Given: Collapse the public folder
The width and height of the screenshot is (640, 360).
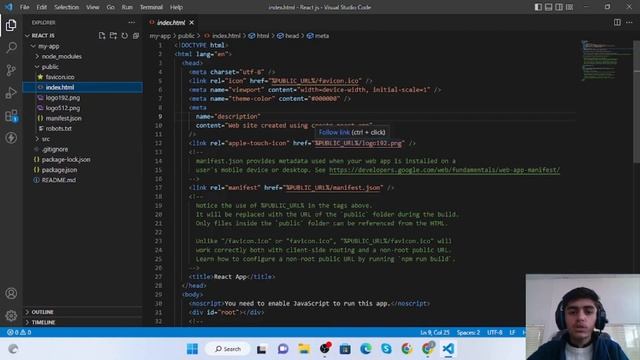Looking at the screenshot, I should coord(50,67).
